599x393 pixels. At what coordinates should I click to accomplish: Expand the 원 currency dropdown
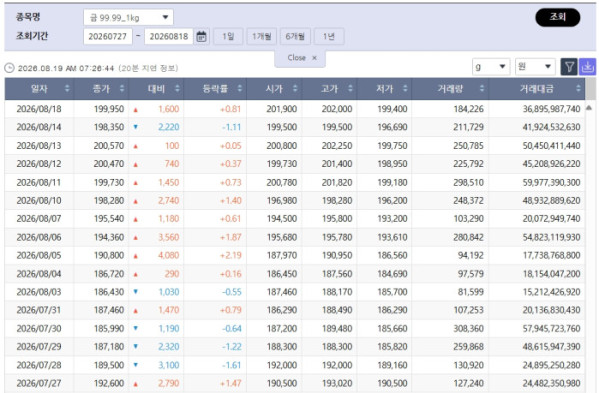point(535,67)
